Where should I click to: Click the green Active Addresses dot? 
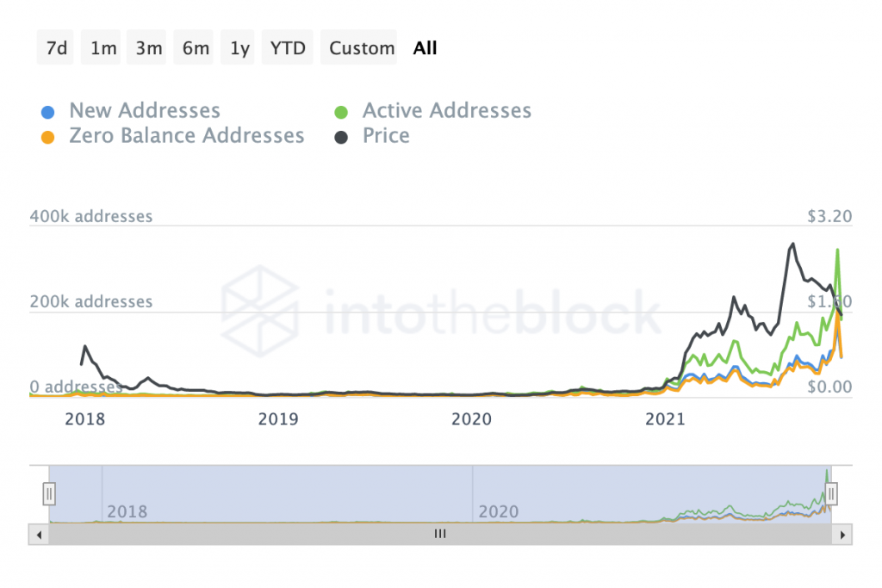coord(342,112)
